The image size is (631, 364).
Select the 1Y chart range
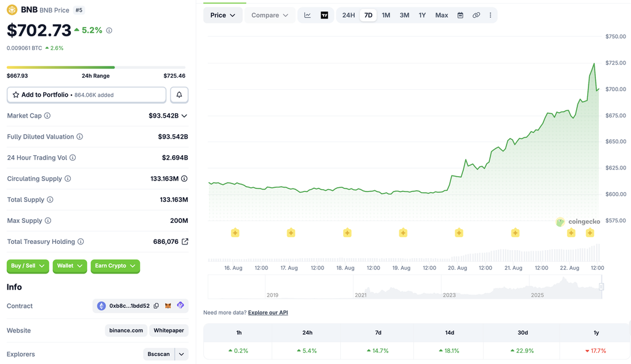click(422, 15)
